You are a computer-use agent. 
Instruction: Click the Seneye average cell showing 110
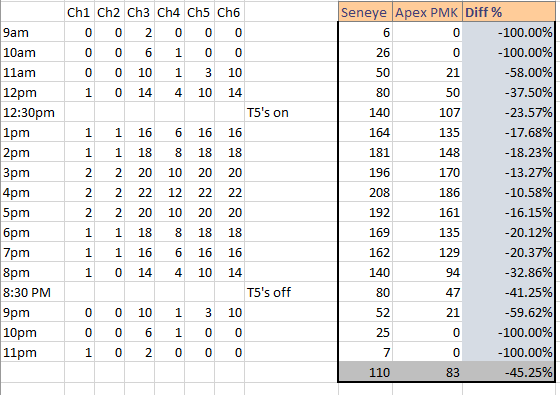pyautogui.click(x=365, y=372)
